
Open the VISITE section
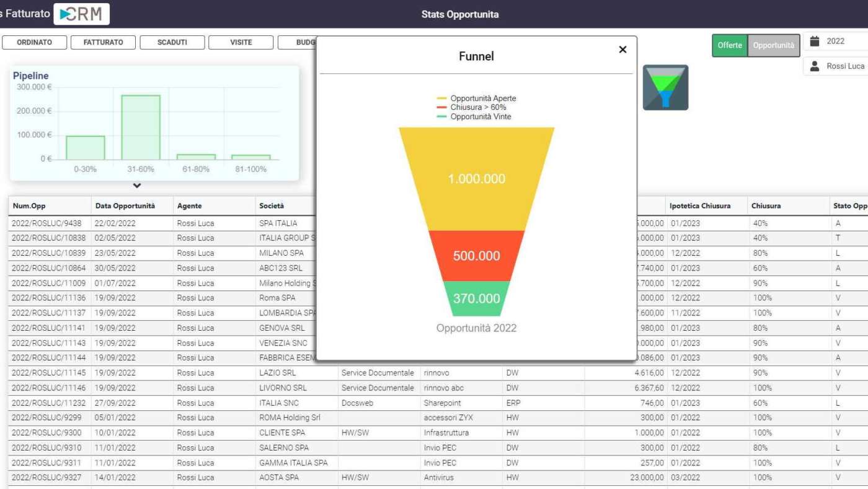click(x=241, y=42)
